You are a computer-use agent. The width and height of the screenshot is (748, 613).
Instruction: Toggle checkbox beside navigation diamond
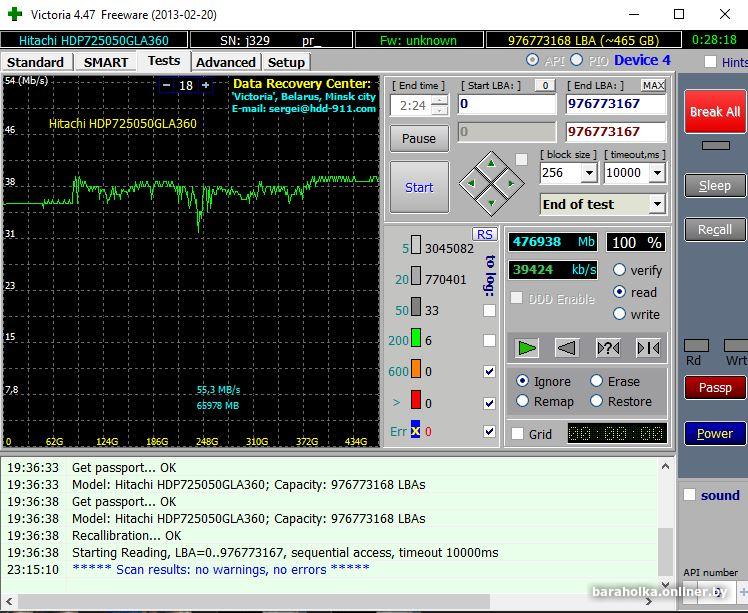coord(521,159)
